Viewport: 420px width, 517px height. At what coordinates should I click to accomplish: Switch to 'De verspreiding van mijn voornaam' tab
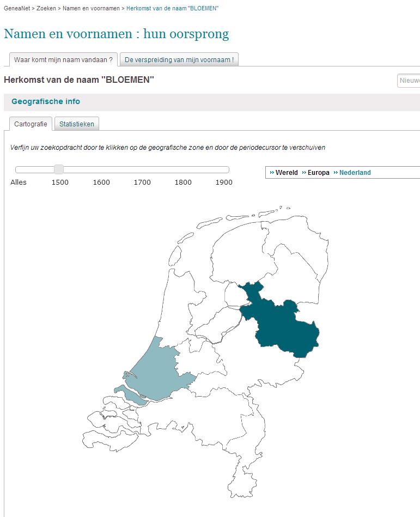[x=179, y=60]
